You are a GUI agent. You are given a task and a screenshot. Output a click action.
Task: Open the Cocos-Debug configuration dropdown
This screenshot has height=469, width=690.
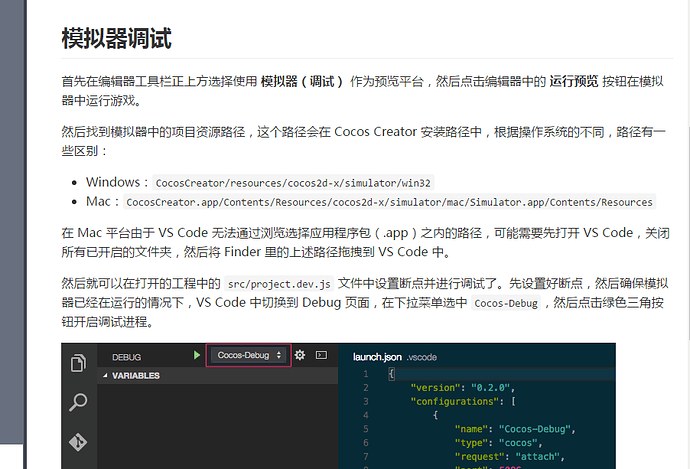249,355
